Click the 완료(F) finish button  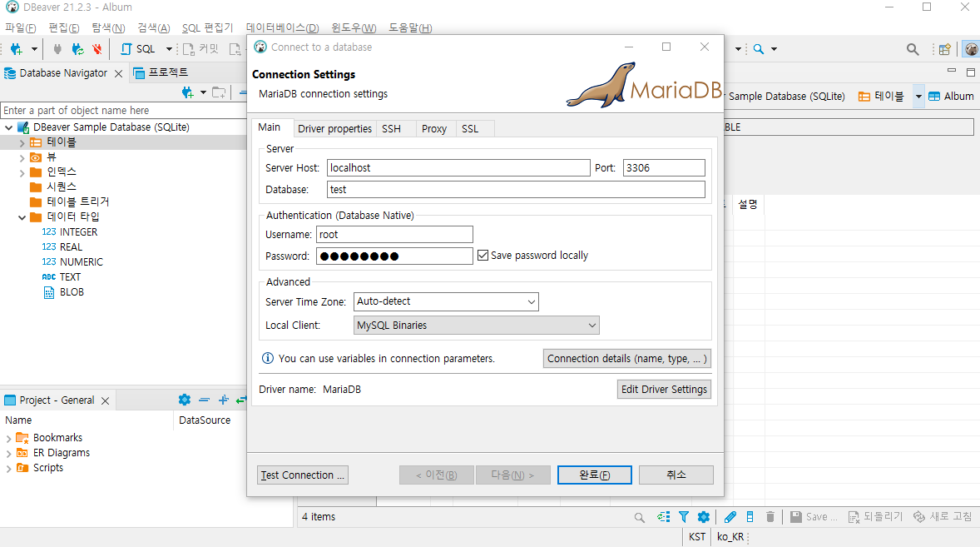point(594,475)
